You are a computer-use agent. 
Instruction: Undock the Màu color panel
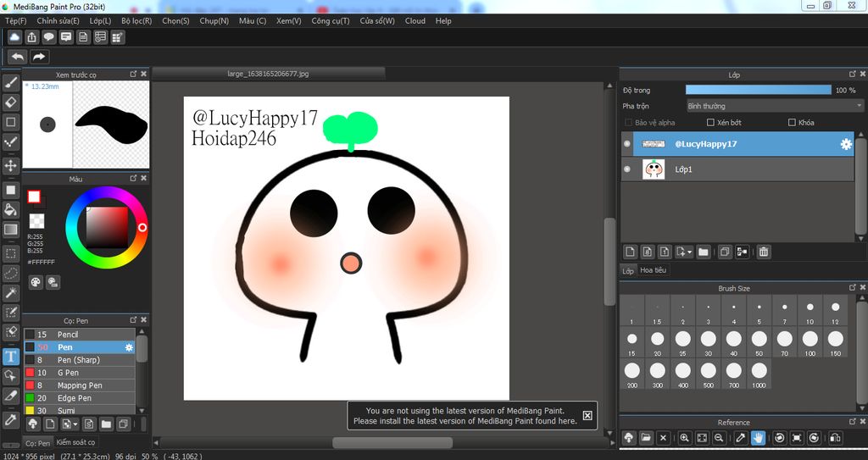[x=133, y=178]
